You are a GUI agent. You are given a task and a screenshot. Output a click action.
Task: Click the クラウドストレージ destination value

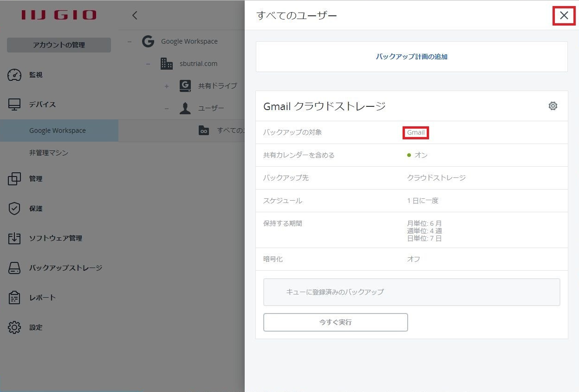436,177
